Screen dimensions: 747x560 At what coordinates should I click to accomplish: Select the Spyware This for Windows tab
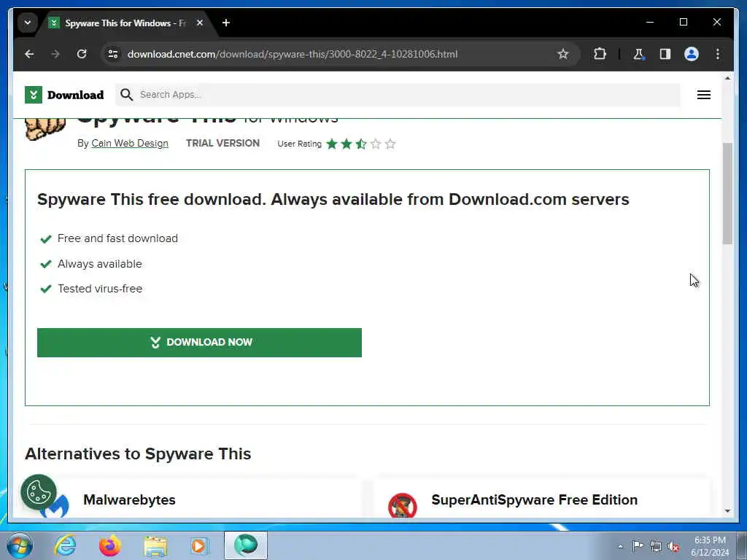[x=125, y=23]
